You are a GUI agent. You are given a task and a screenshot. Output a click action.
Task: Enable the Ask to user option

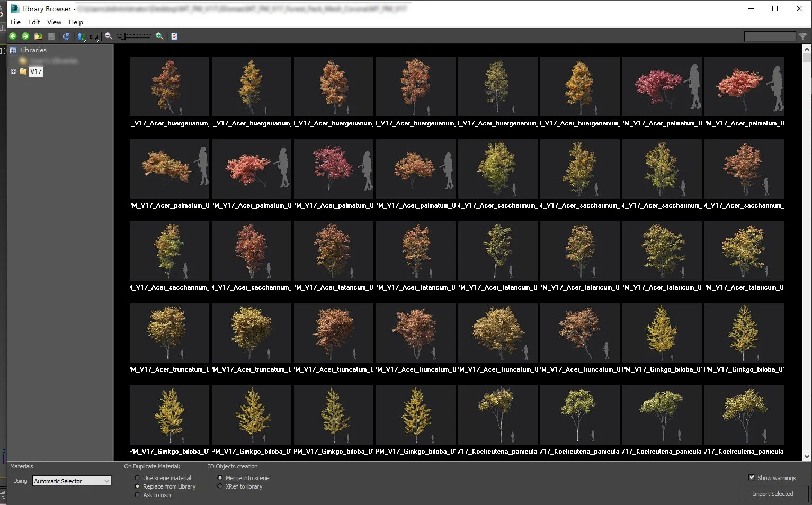tap(137, 495)
